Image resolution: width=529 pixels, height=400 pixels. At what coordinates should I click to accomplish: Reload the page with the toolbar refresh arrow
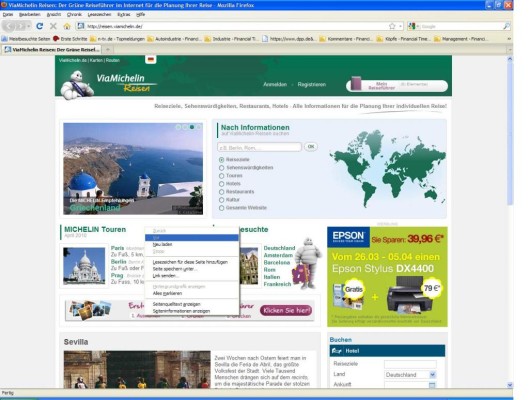point(39,26)
